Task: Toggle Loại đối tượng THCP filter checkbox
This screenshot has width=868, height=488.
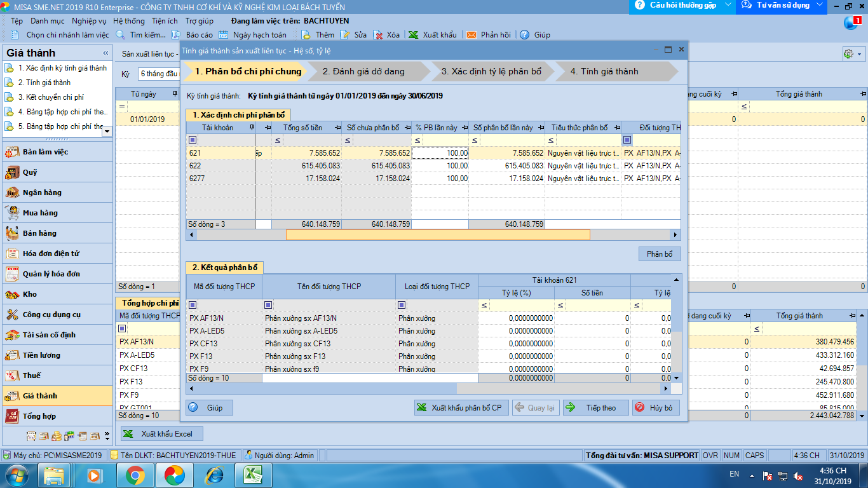Action: point(402,305)
